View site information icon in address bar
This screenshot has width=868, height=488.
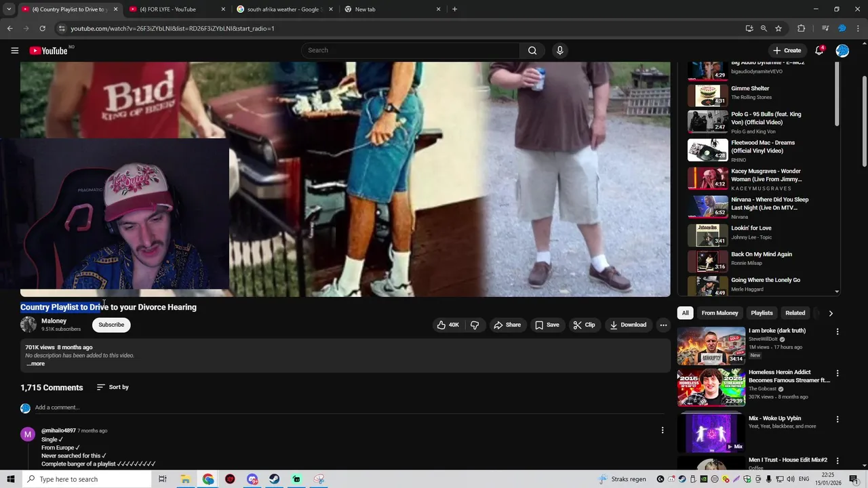tap(61, 28)
